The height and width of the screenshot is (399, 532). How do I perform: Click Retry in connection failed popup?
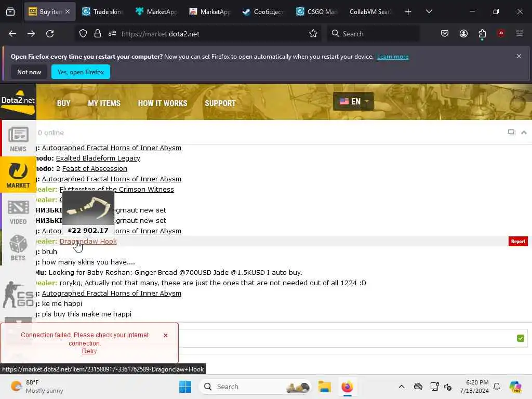point(89,351)
